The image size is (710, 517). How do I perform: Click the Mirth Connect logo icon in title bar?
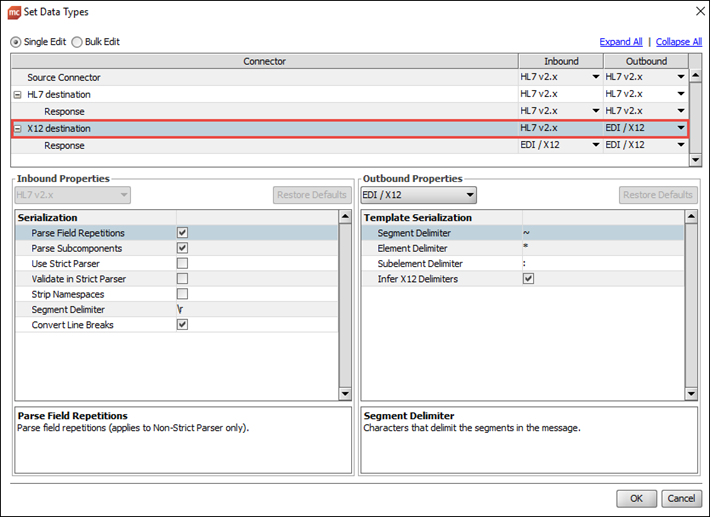coord(14,11)
